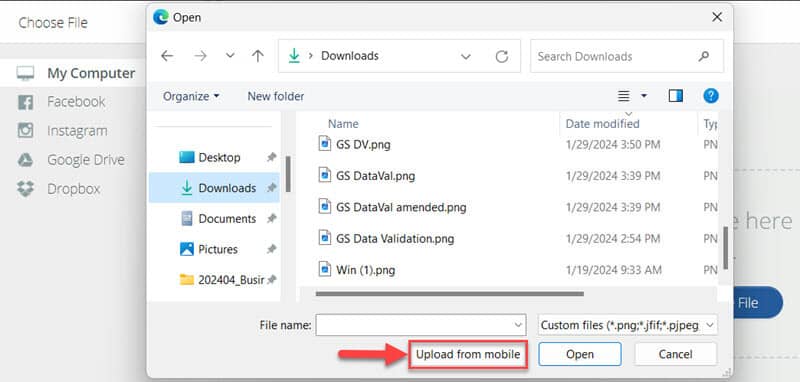
Task: Click the Cancel button
Action: click(676, 354)
